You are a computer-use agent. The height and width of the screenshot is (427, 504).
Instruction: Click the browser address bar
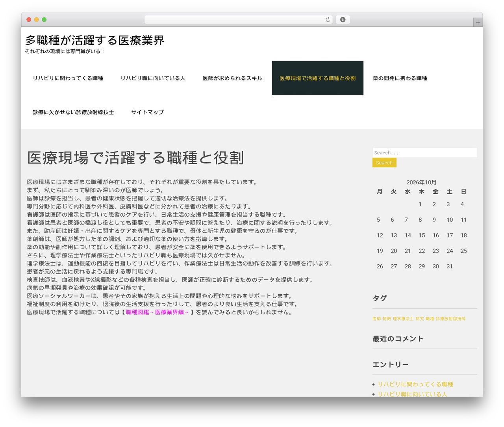tap(238, 20)
